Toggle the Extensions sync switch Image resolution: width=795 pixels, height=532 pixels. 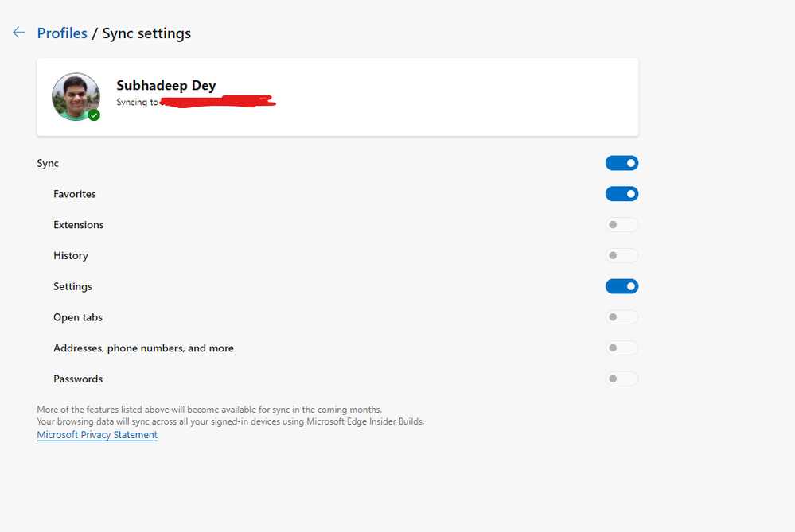pos(622,224)
